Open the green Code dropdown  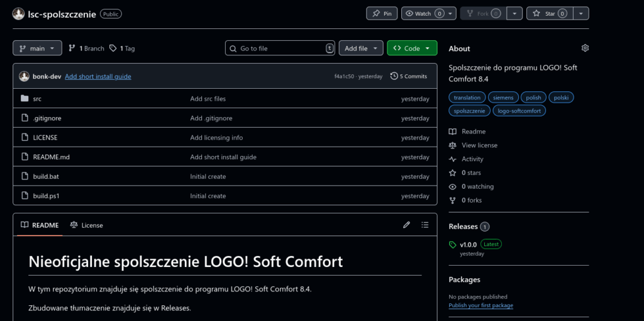click(x=412, y=48)
